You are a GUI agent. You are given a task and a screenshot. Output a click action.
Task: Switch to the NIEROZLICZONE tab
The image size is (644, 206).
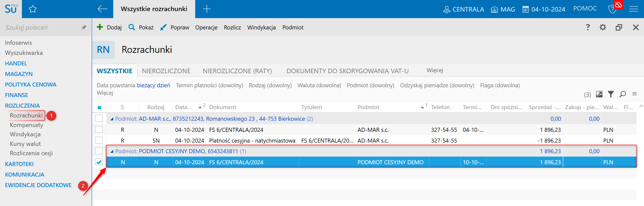[x=166, y=71]
